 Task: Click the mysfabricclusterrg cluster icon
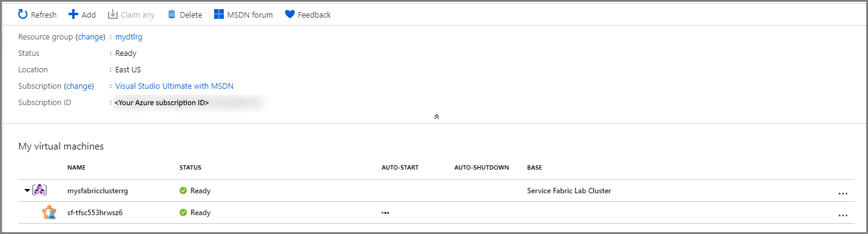coord(39,190)
